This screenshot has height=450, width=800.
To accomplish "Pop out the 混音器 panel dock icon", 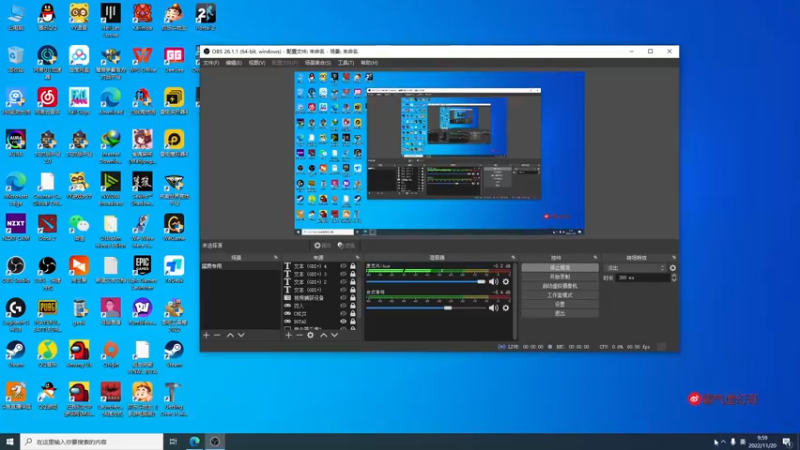I will (x=513, y=258).
